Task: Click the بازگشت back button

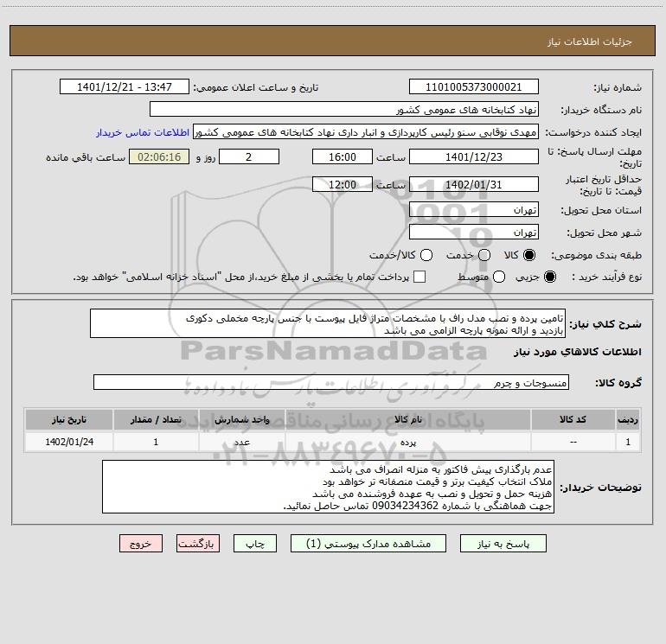Action: pos(198,544)
